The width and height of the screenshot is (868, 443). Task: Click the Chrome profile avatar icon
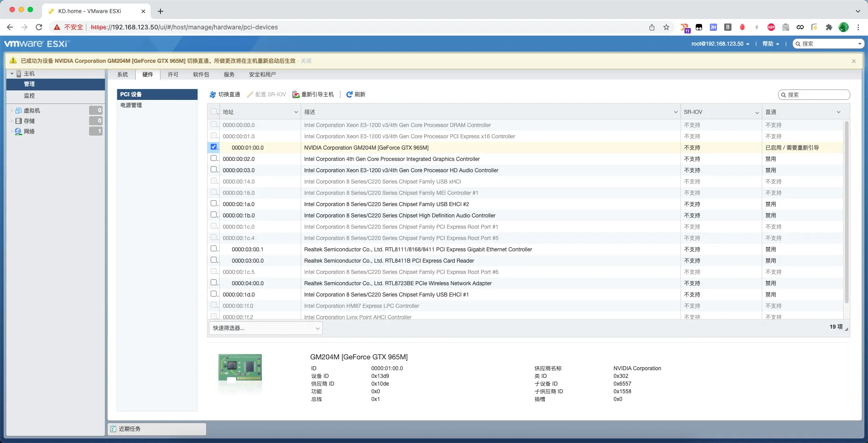pyautogui.click(x=844, y=27)
